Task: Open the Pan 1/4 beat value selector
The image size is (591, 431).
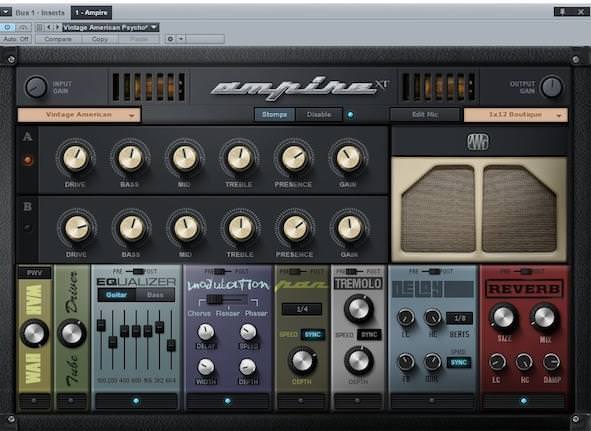Action: coord(302,309)
